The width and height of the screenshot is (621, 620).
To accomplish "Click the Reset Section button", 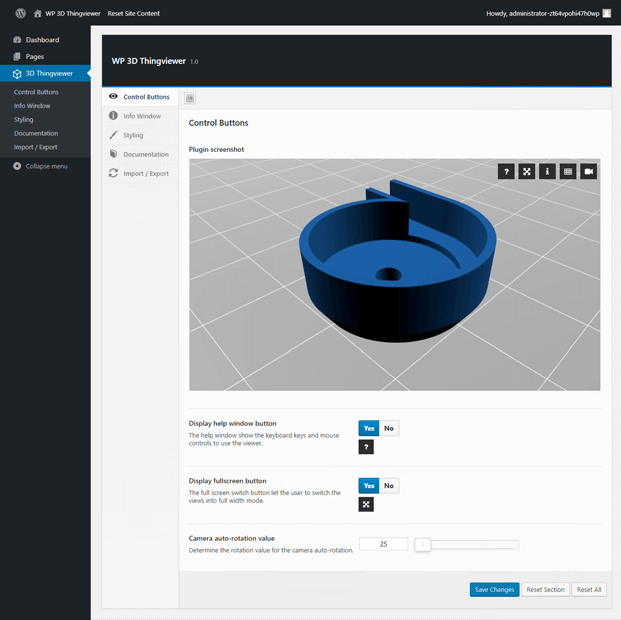I will click(545, 589).
